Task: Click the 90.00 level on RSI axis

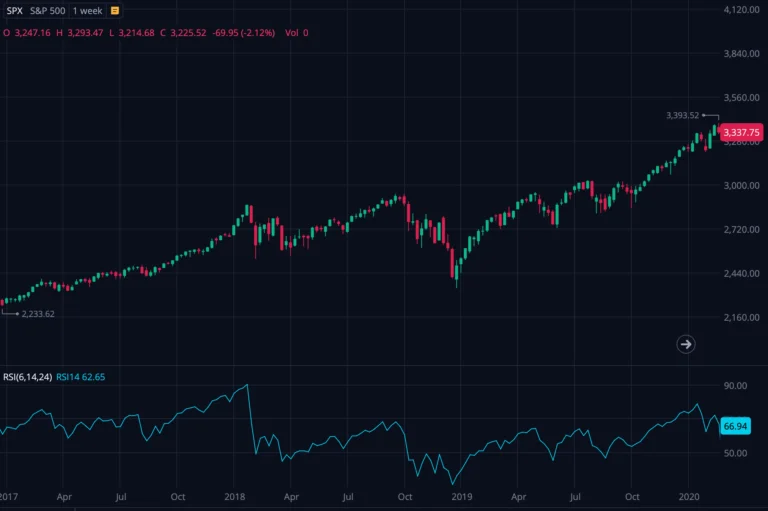Action: [x=735, y=385]
